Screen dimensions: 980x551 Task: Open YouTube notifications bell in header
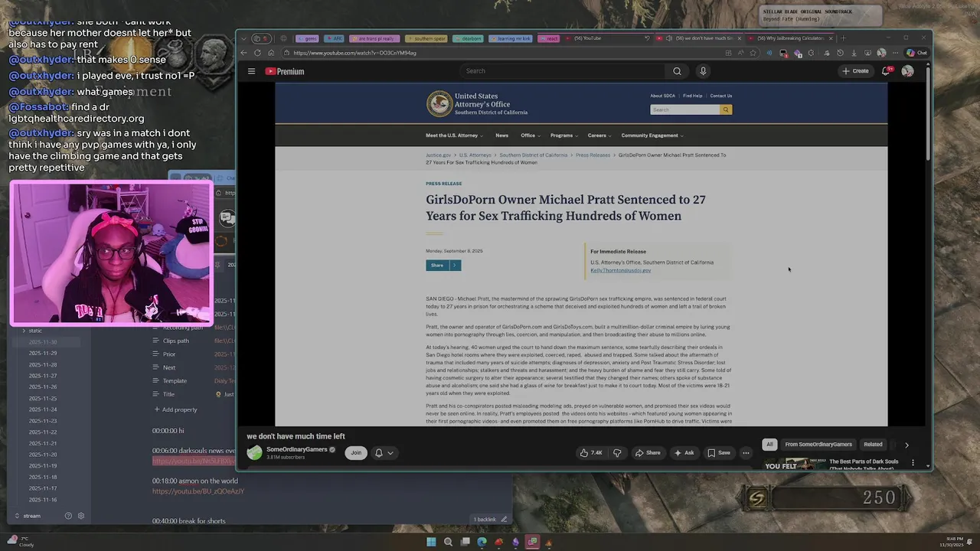point(886,71)
